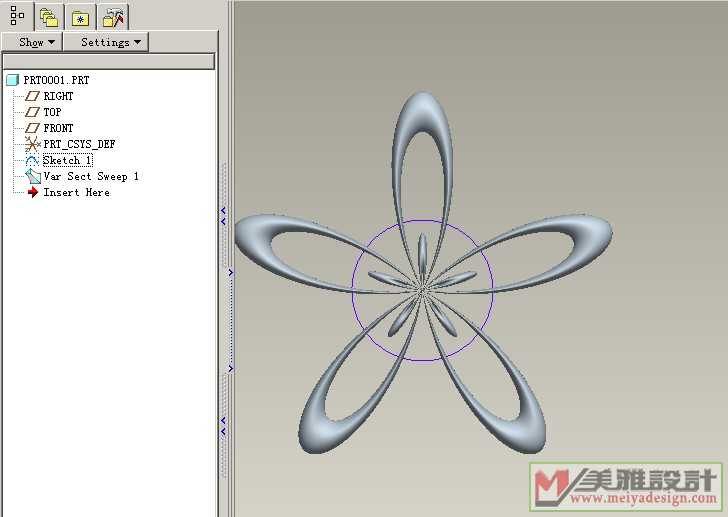Select PRT0001.PRT root node

click(x=56, y=80)
